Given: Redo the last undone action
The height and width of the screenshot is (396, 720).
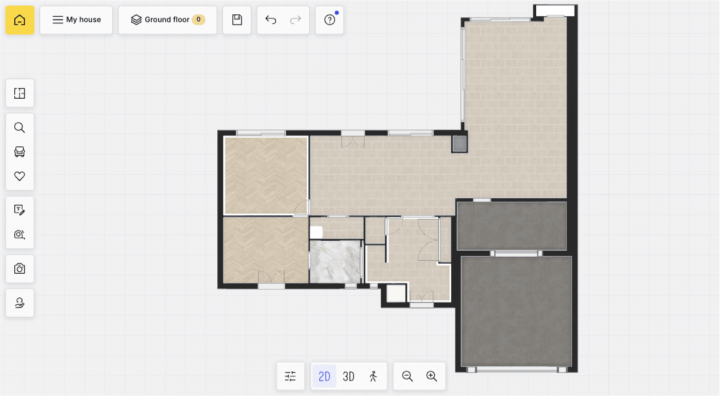Looking at the screenshot, I should tap(295, 20).
